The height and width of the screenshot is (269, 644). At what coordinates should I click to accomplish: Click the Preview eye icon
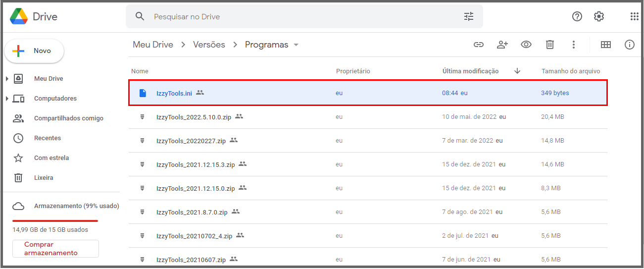point(526,45)
